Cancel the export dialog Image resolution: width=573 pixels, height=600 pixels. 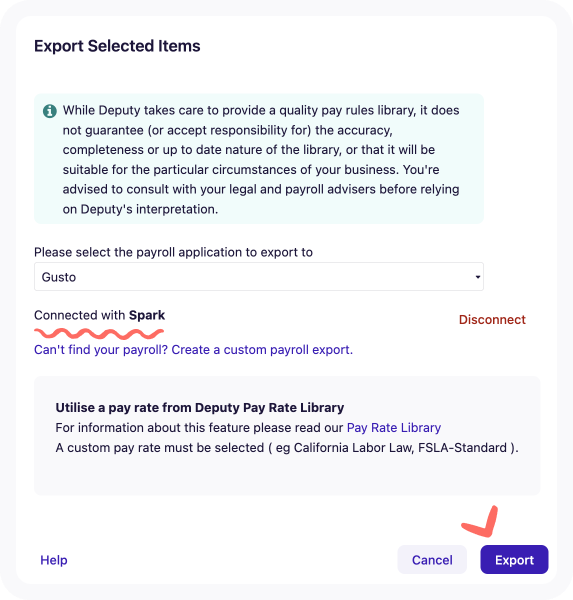[432, 560]
